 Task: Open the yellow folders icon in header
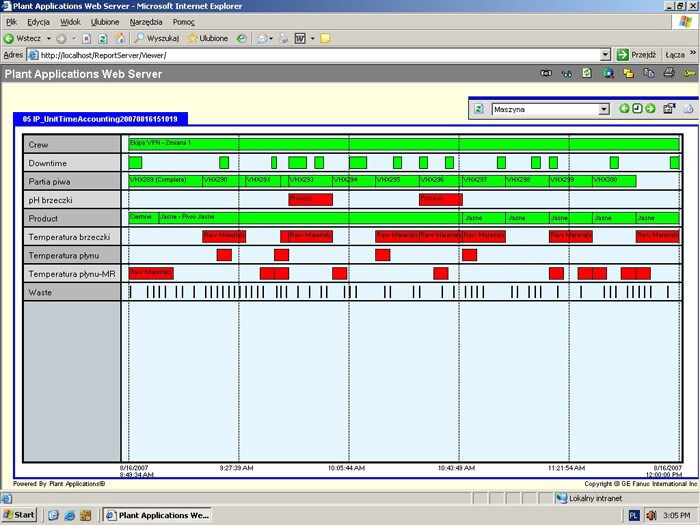629,73
